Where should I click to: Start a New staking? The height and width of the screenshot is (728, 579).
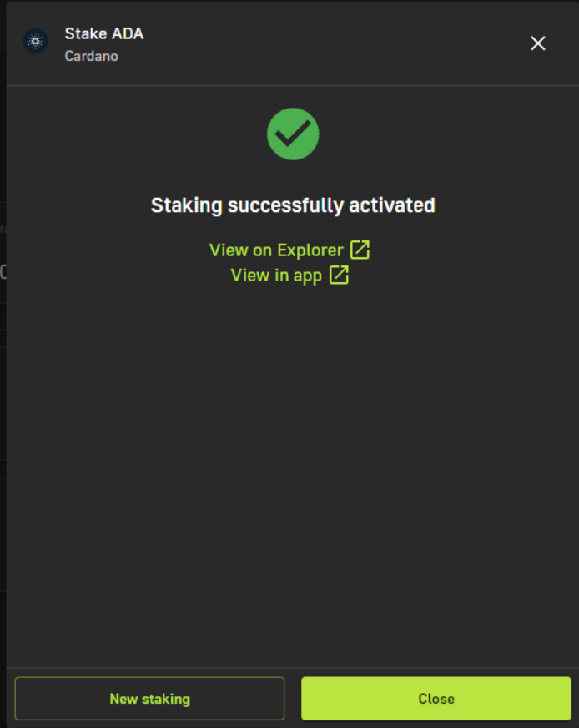pos(149,698)
